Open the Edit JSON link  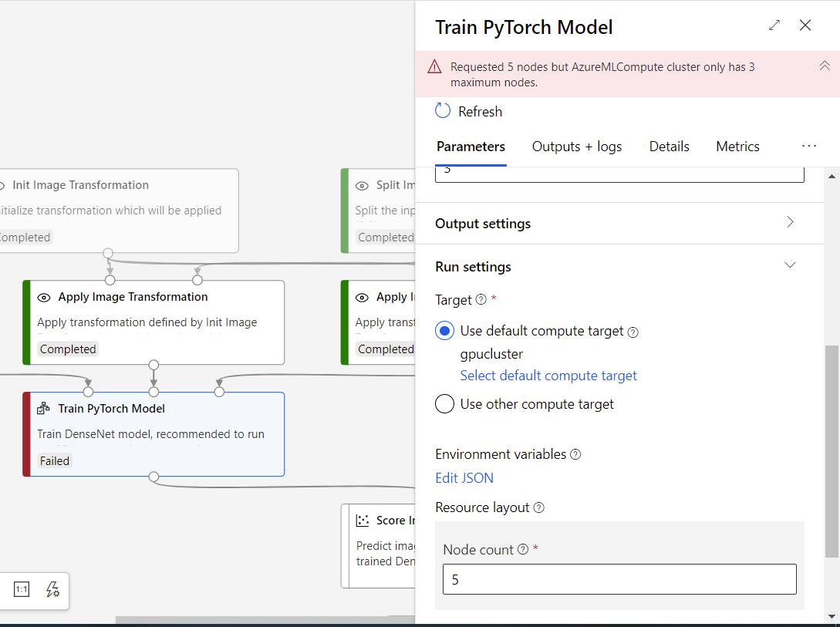click(x=464, y=478)
